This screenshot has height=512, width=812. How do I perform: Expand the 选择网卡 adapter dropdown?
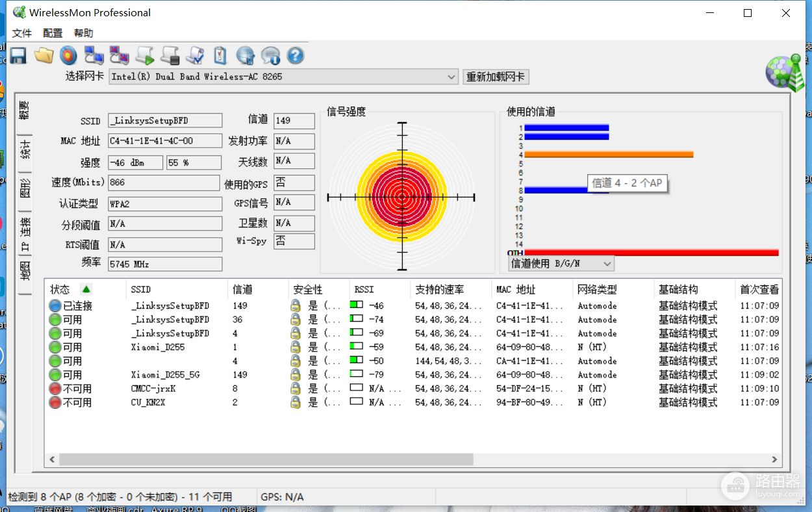pos(451,77)
